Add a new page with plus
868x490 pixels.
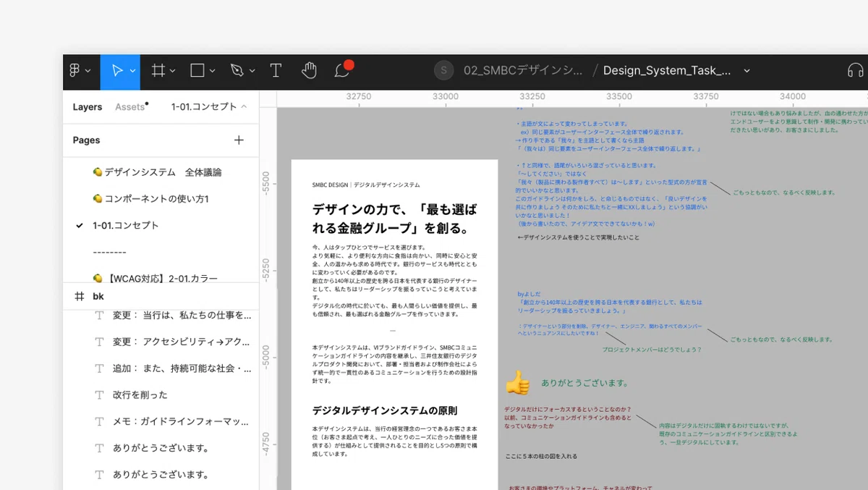(239, 140)
